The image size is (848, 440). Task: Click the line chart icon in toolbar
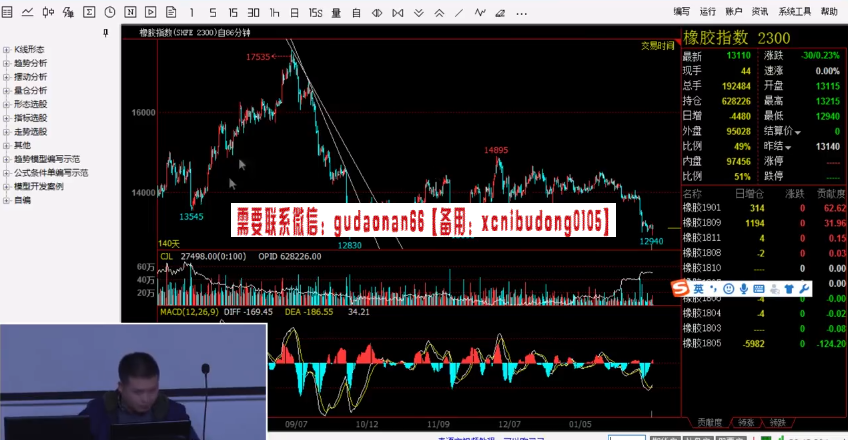(x=28, y=12)
